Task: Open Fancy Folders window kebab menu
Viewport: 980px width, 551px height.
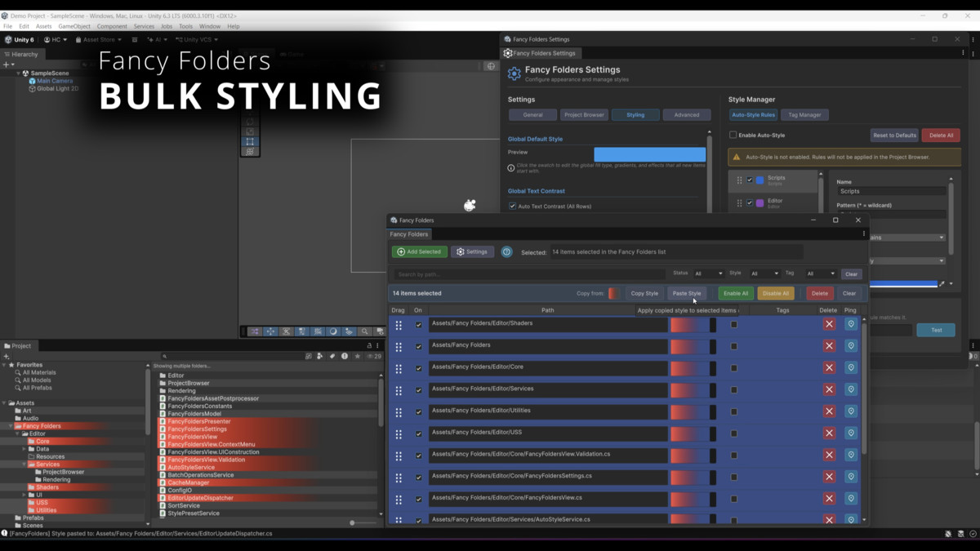Action: point(864,234)
